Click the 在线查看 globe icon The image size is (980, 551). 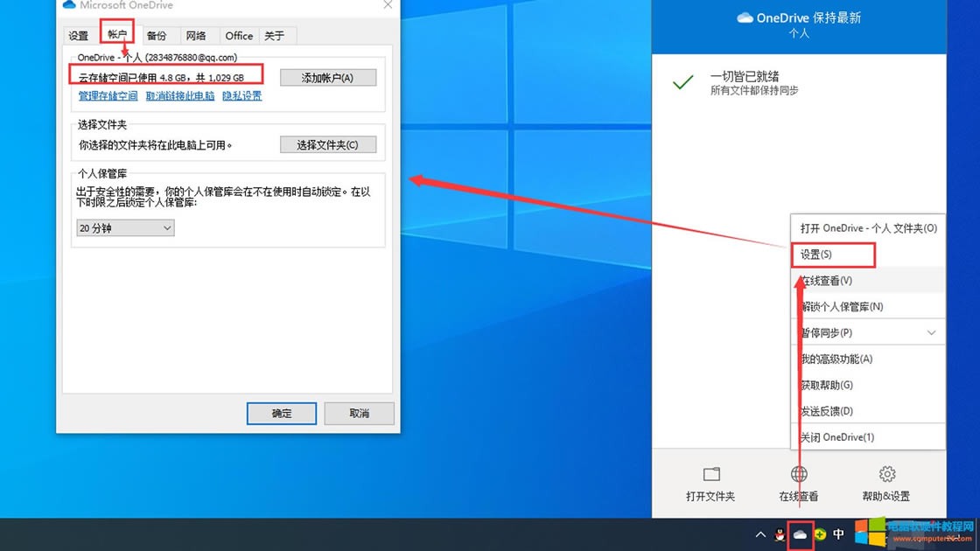(x=799, y=474)
